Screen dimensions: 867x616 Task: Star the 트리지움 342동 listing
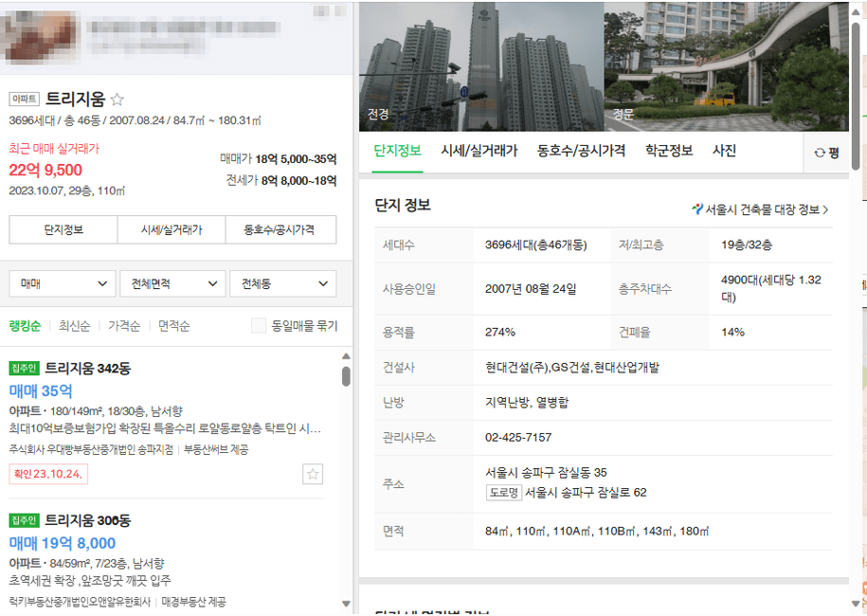click(313, 474)
